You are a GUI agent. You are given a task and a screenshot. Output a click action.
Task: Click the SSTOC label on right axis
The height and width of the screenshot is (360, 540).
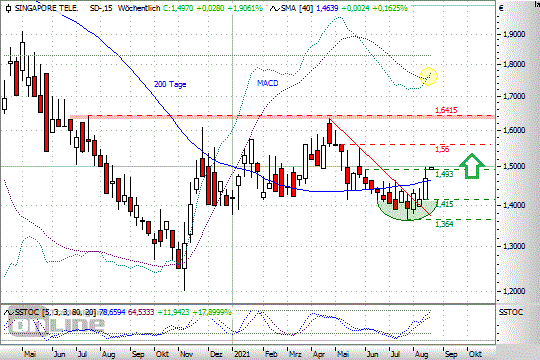[511, 312]
